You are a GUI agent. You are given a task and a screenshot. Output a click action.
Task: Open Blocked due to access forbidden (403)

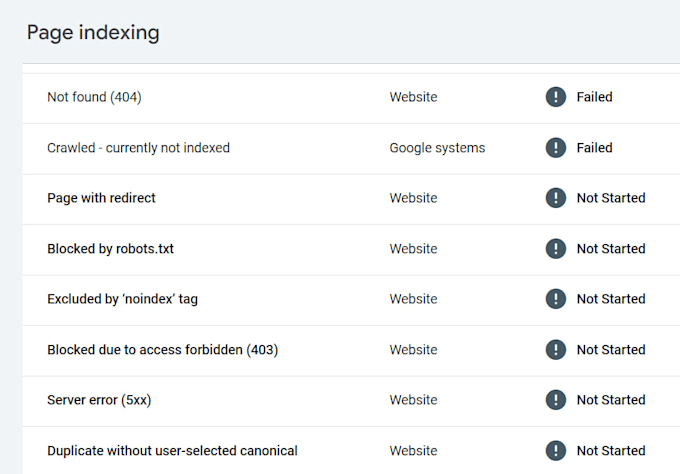tap(163, 350)
